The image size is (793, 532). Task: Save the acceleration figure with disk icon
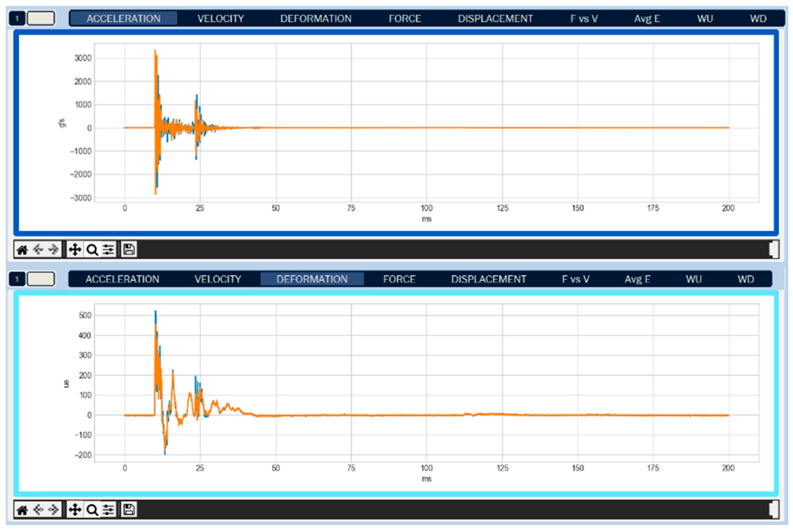pos(129,250)
